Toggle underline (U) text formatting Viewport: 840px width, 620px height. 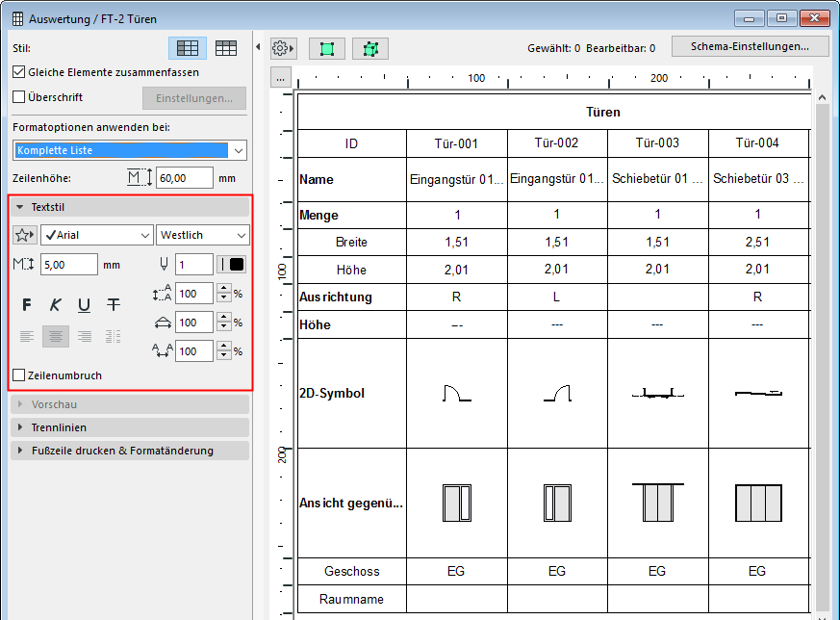point(85,305)
